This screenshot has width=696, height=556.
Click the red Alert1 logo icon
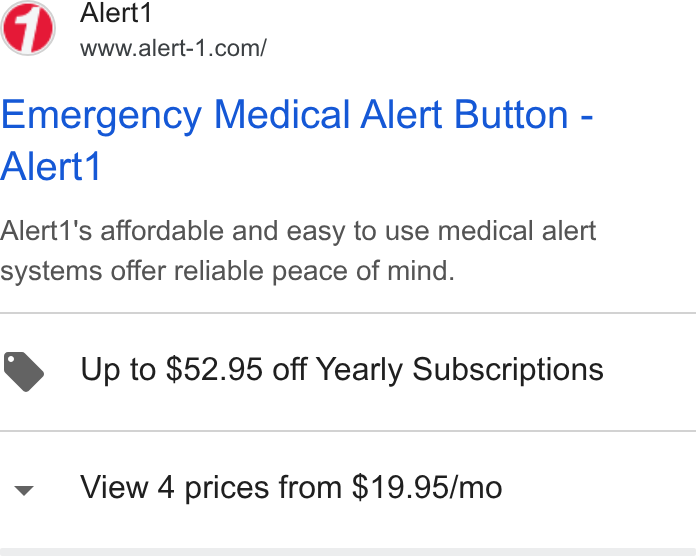(28, 28)
